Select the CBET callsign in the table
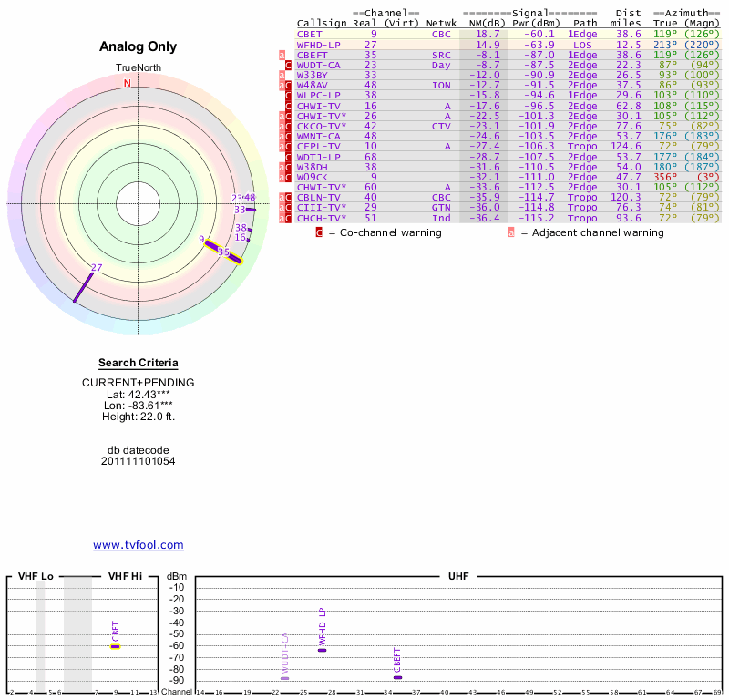 (310, 34)
